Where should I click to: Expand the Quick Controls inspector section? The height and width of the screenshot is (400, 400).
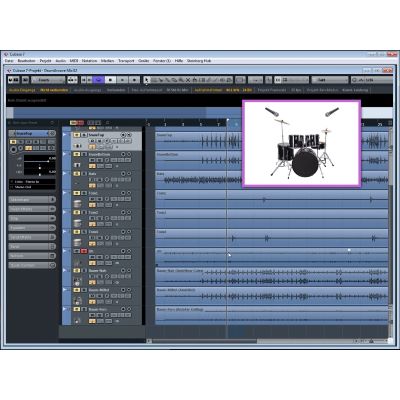(x=32, y=265)
